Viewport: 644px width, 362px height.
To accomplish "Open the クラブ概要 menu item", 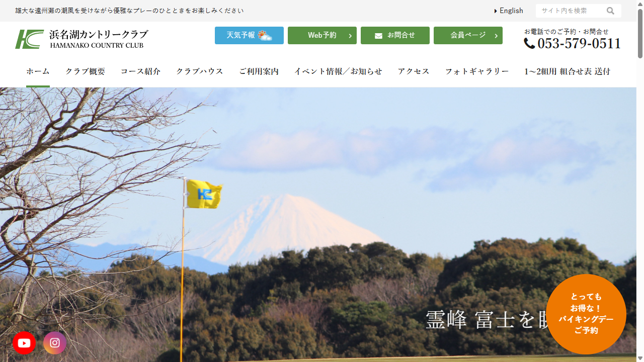I will [85, 71].
